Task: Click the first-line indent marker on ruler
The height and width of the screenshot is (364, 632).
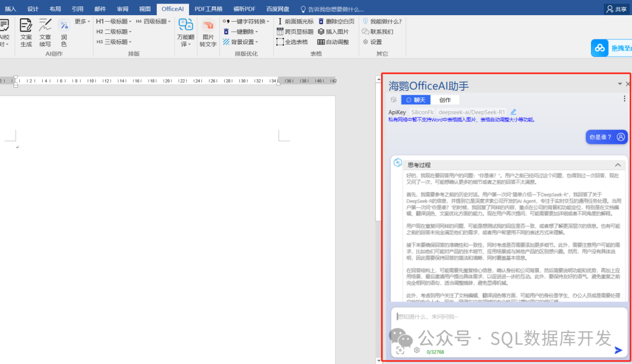Action: 15,78
